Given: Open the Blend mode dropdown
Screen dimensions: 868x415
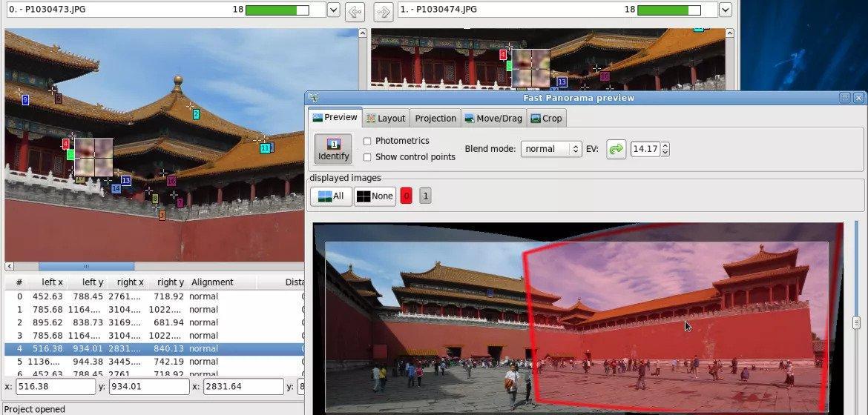Looking at the screenshot, I should tap(551, 149).
